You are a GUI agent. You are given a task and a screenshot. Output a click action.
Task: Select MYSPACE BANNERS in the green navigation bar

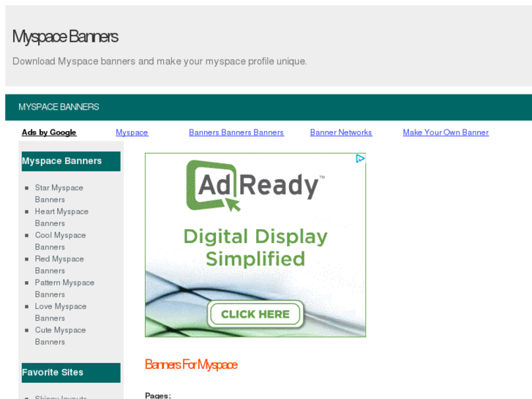[59, 107]
